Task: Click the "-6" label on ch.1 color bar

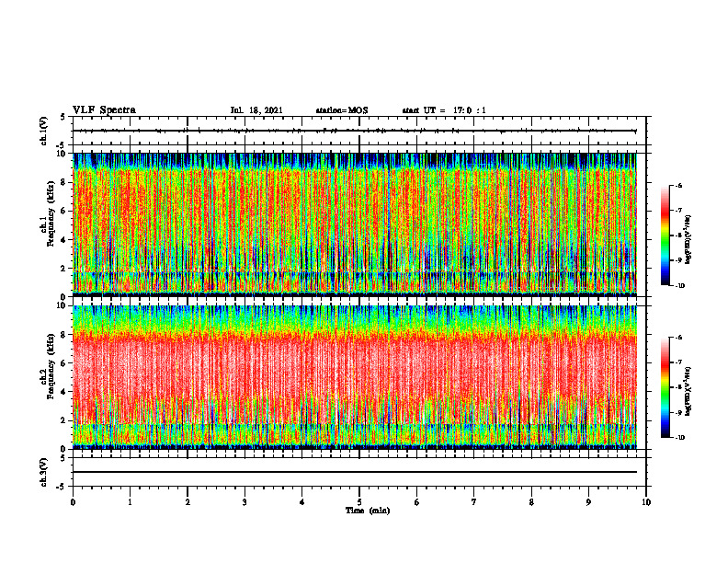Action: [678, 186]
